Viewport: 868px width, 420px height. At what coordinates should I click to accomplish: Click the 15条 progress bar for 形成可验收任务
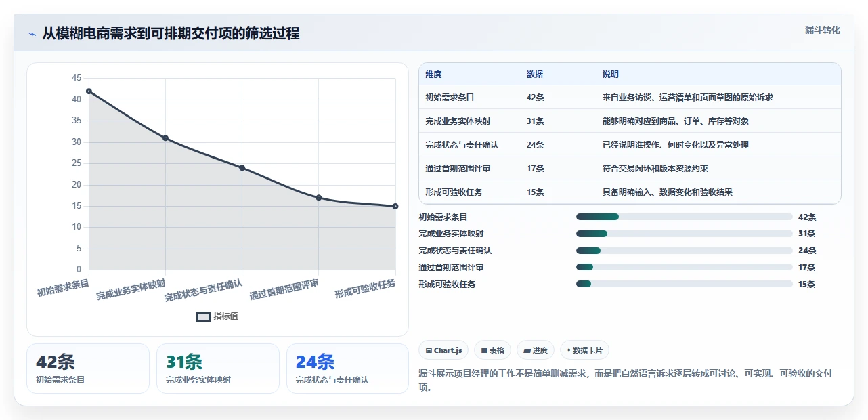click(684, 284)
